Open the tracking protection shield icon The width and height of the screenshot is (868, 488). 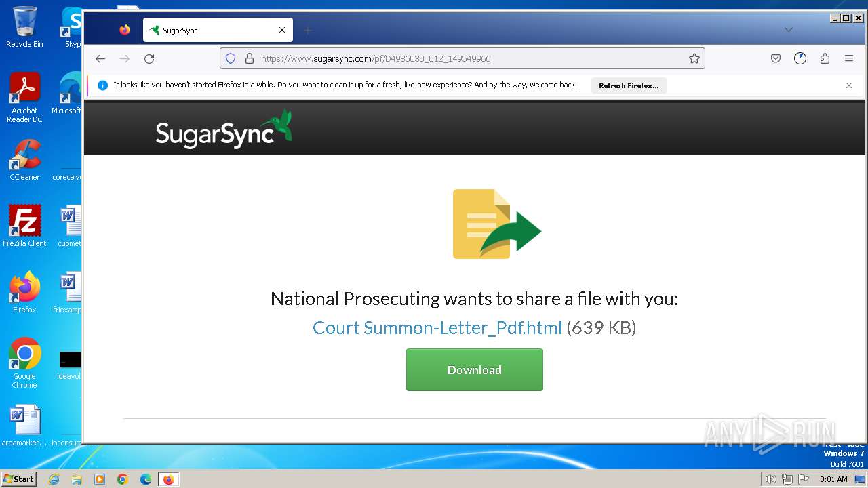coord(231,58)
